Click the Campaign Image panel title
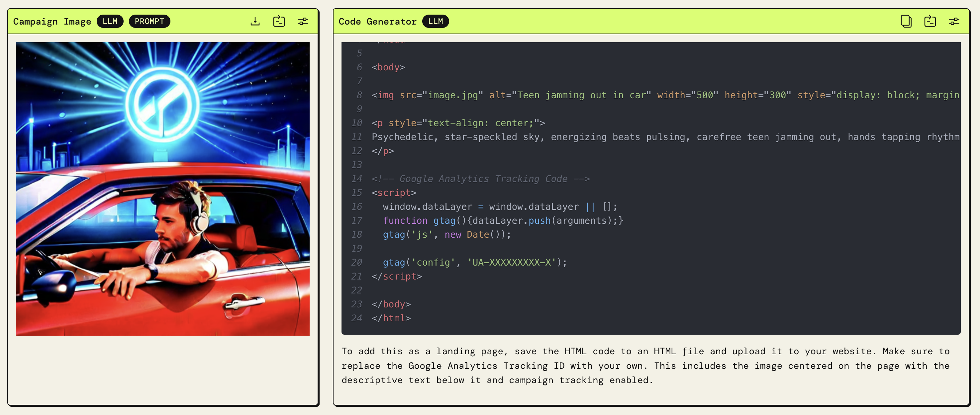The image size is (980, 415). (52, 22)
